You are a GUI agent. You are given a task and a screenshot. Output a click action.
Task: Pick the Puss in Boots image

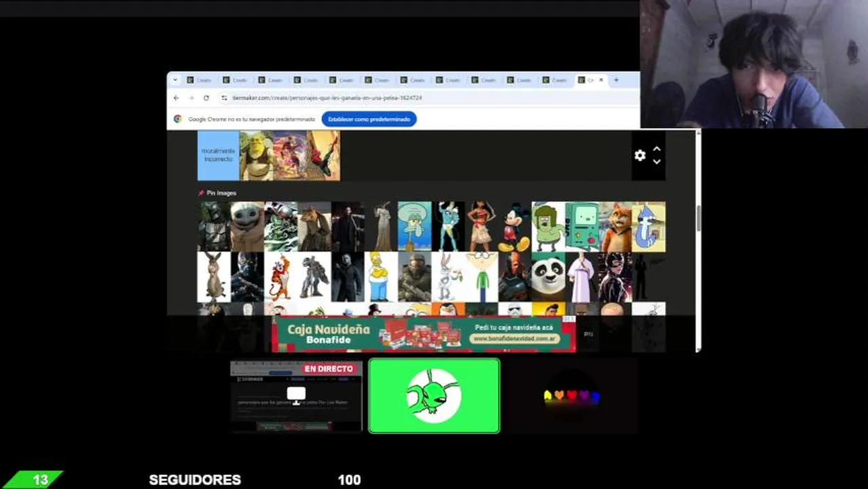pos(615,227)
